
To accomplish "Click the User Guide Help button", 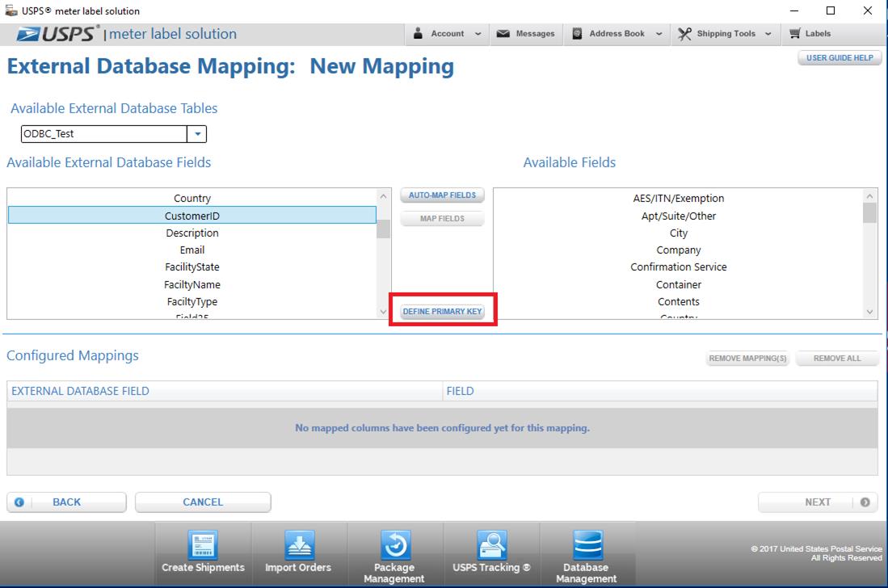I will pos(840,57).
